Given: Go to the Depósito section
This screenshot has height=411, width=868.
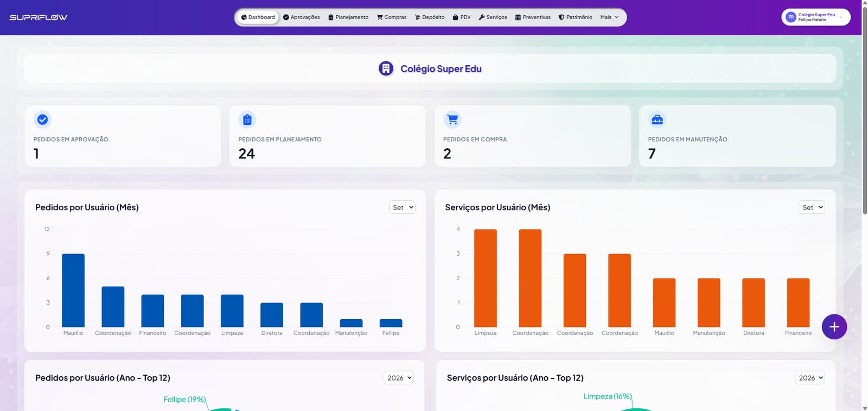Looking at the screenshot, I should pos(430,17).
